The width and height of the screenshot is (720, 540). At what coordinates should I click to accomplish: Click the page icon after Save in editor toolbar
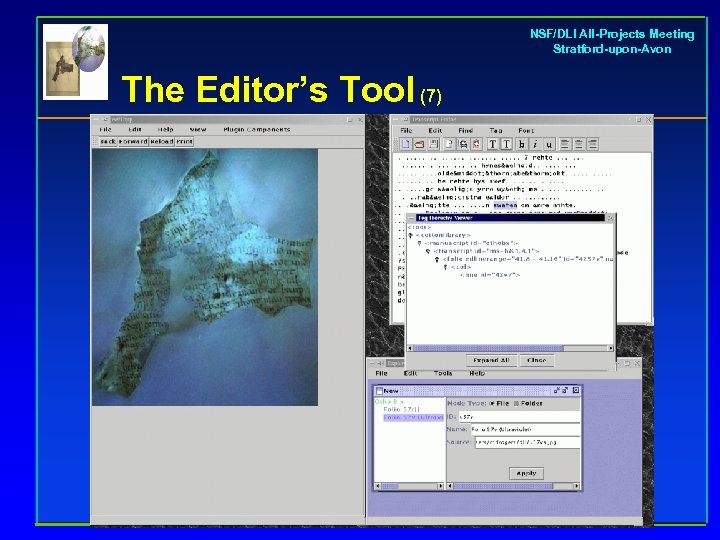pos(450,144)
